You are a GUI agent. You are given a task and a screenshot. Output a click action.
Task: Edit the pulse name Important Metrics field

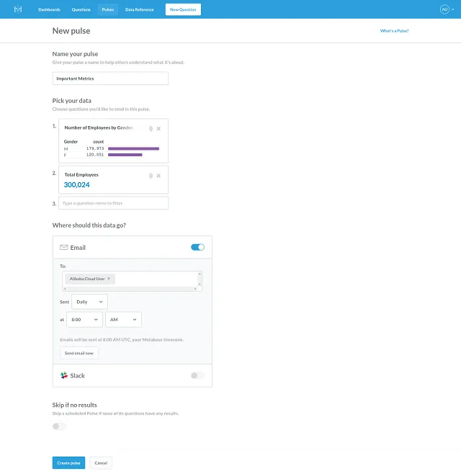(x=110, y=78)
